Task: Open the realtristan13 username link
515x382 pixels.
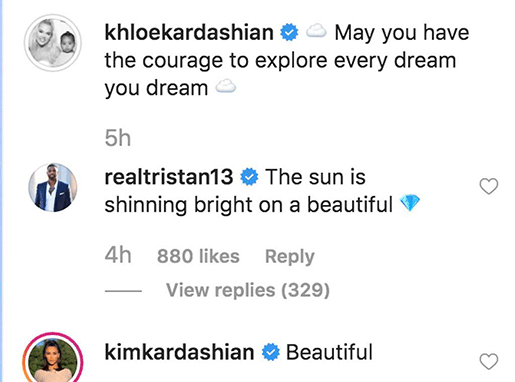Action: 169,177
